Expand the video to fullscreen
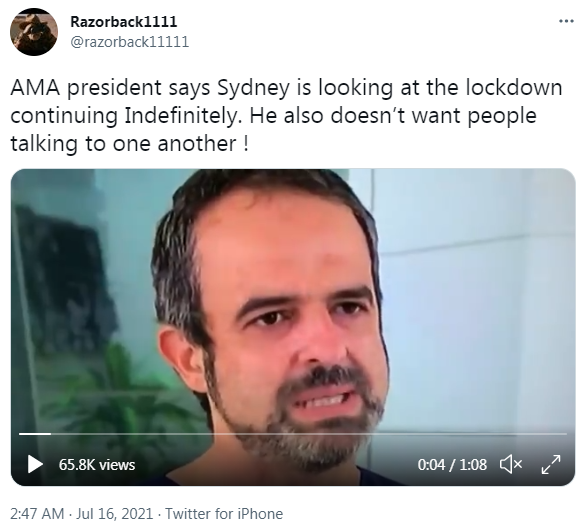 coord(551,464)
